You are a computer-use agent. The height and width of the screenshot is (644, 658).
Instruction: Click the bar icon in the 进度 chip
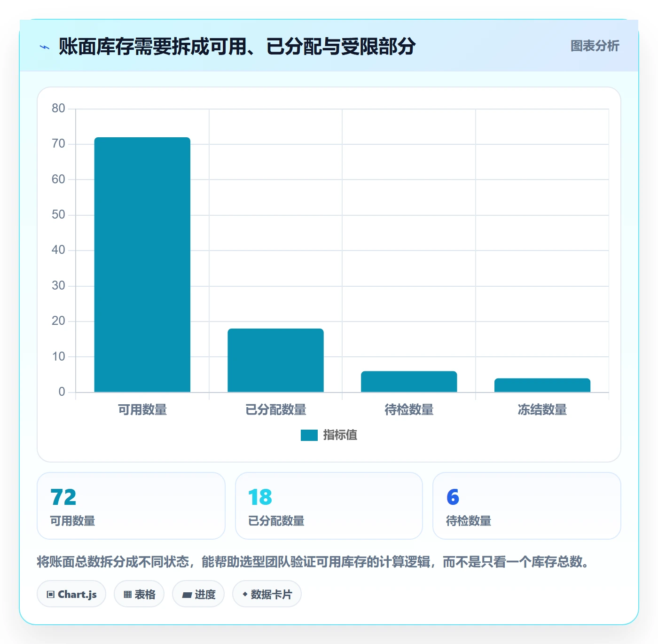coord(187,595)
